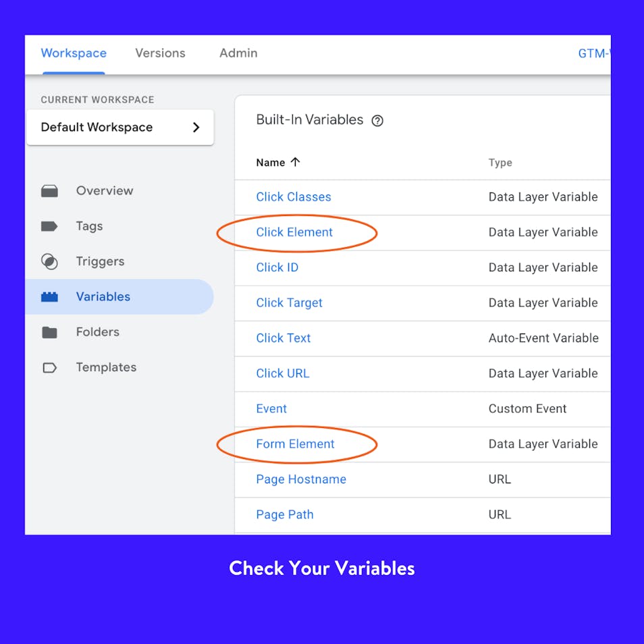The width and height of the screenshot is (644, 644).
Task: Click the Triggers circle icon
Action: [49, 261]
